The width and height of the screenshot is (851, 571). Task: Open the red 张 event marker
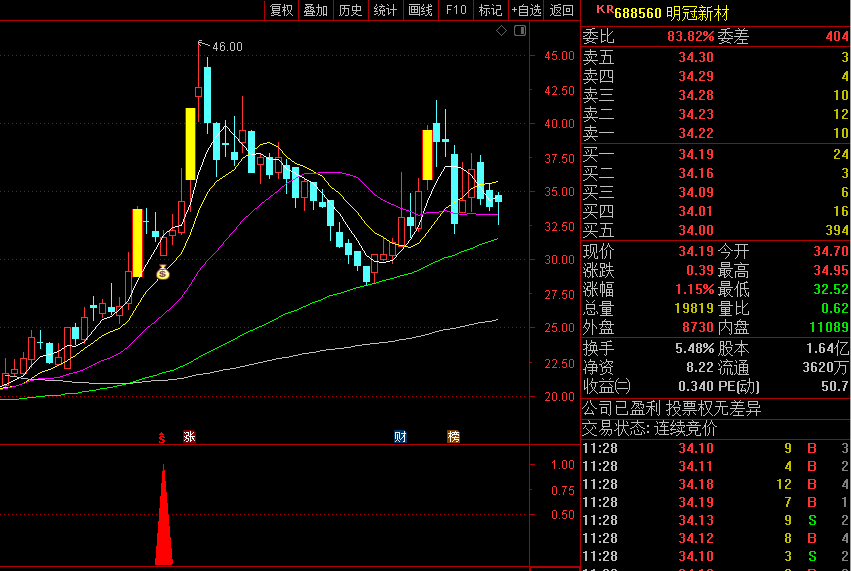[189, 436]
